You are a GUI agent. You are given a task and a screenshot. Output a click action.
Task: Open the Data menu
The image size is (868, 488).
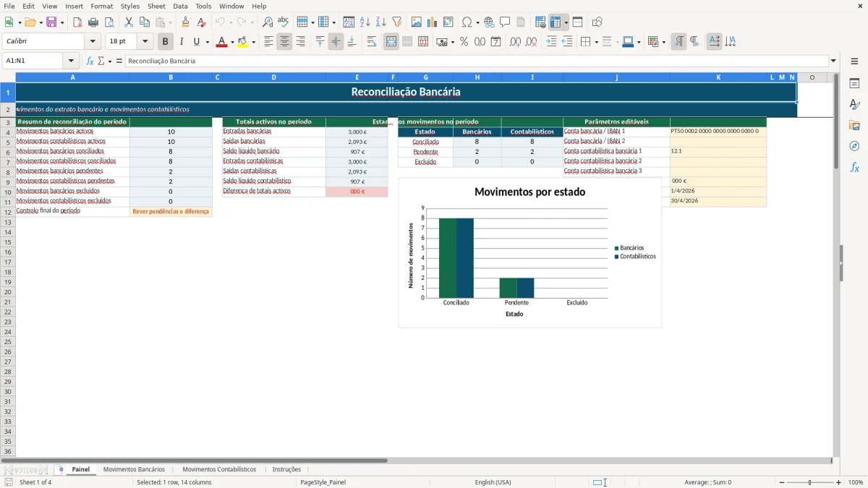pos(180,6)
